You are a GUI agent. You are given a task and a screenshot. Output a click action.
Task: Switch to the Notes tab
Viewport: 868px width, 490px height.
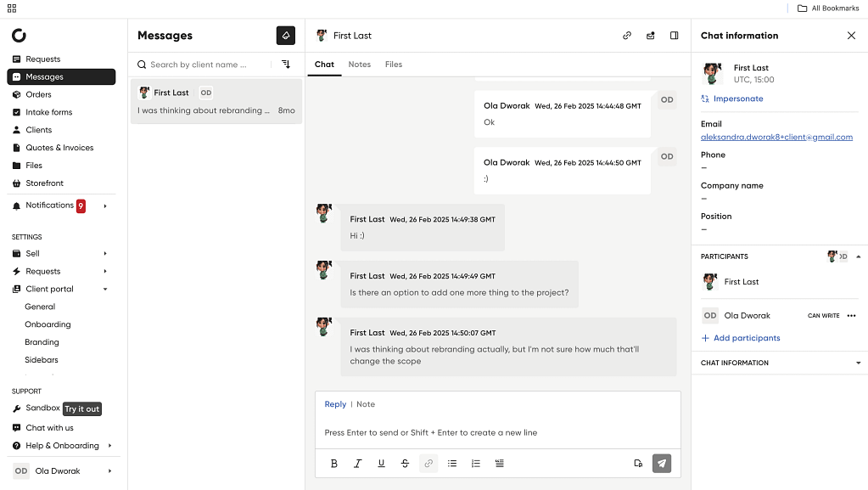pyautogui.click(x=359, y=65)
